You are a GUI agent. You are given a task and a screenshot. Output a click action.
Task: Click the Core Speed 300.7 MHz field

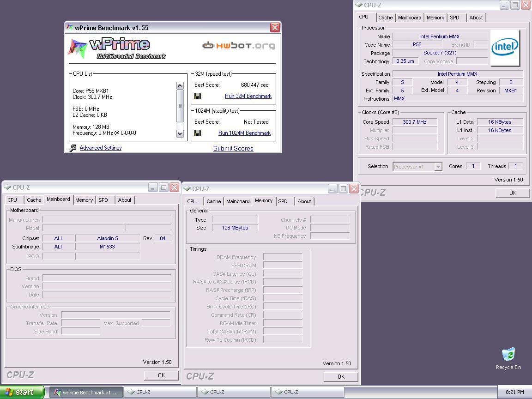tap(415, 122)
